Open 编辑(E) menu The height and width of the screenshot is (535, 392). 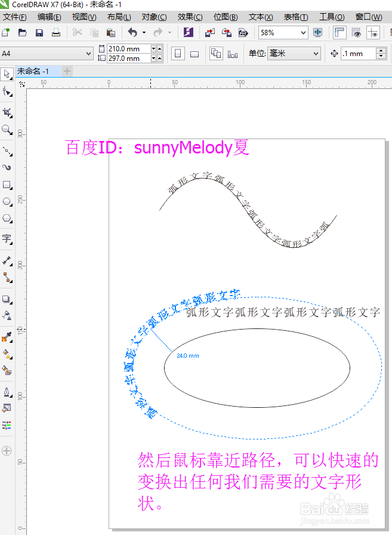pyautogui.click(x=50, y=17)
